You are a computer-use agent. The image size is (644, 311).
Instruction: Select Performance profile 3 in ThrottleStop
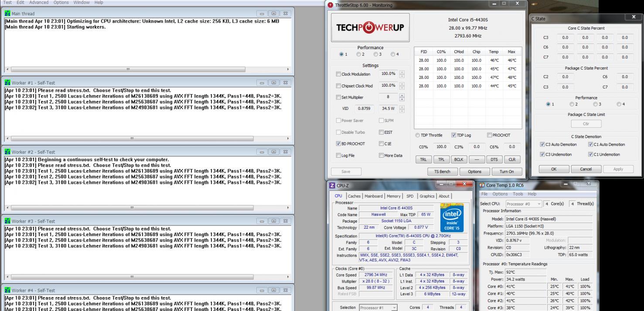[375, 54]
